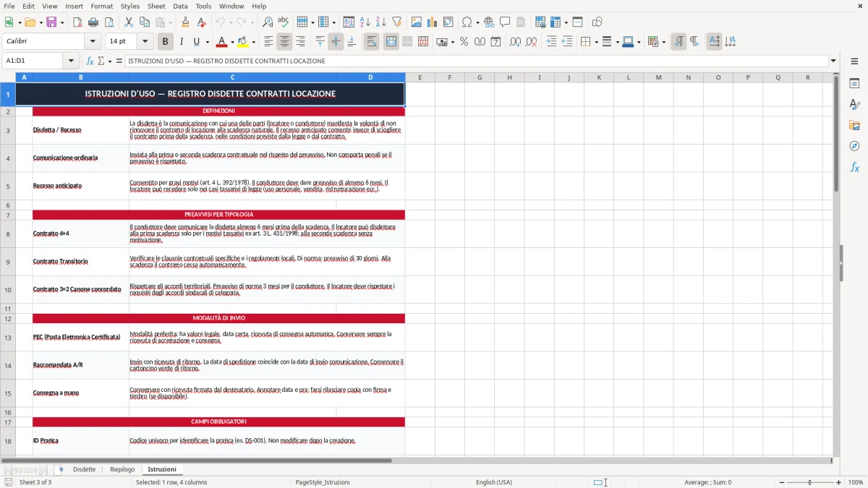868x488 pixels.
Task: Insert Image icon in toolbar
Action: [417, 22]
